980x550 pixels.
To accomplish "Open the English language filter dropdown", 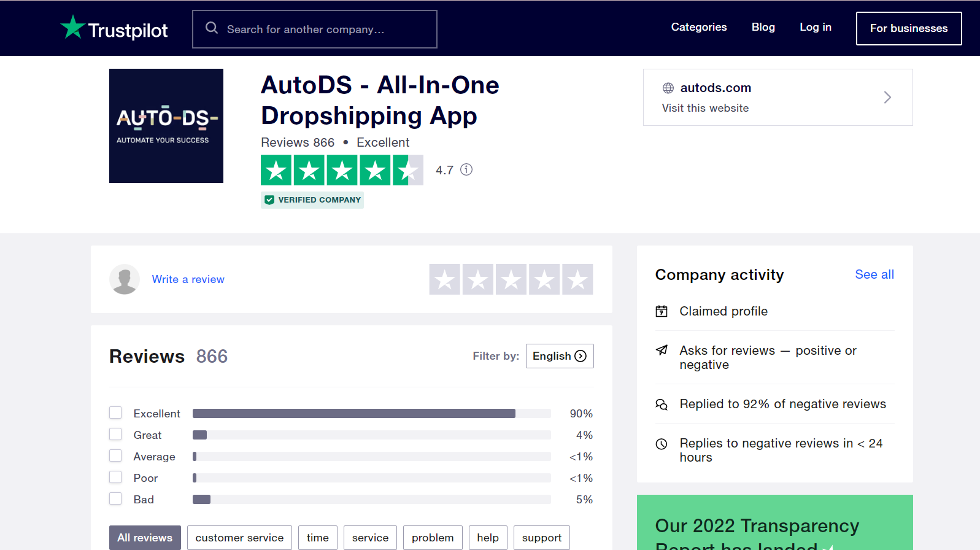I will point(560,356).
